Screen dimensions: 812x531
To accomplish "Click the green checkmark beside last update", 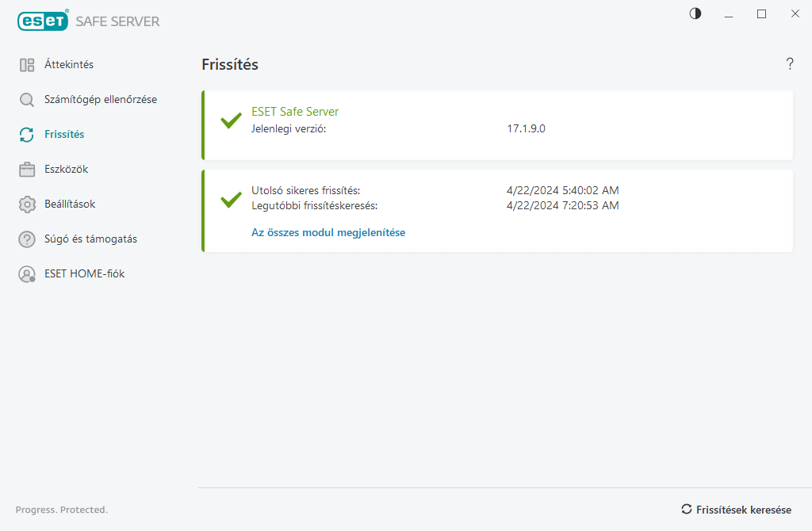I will pyautogui.click(x=231, y=199).
